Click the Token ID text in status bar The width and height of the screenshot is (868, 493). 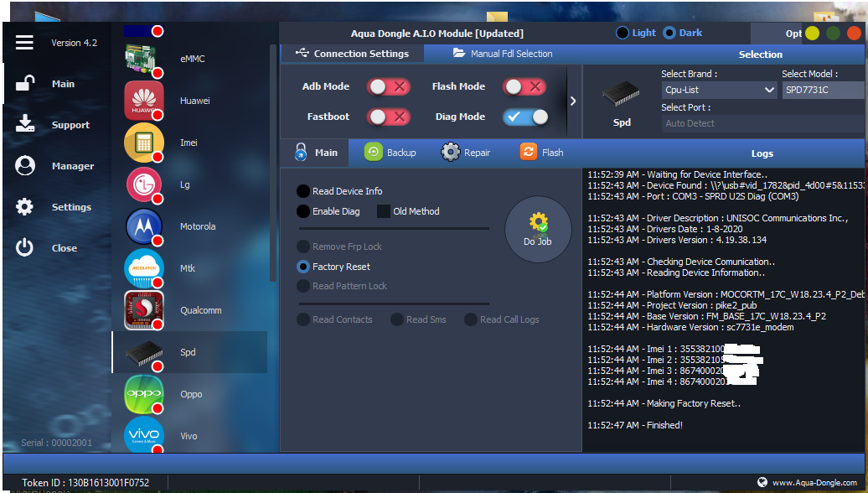pos(85,482)
